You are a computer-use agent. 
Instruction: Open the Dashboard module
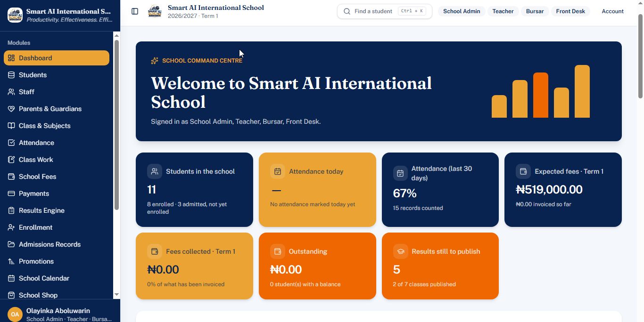click(x=57, y=58)
